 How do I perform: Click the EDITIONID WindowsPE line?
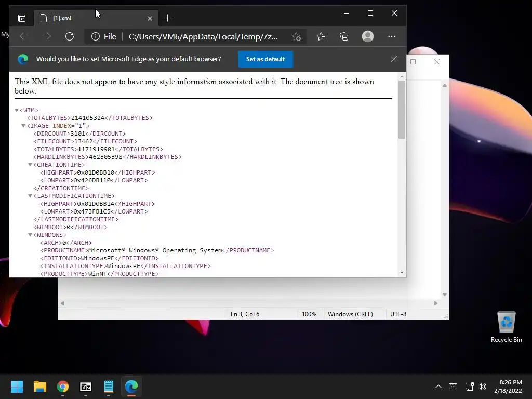click(99, 258)
